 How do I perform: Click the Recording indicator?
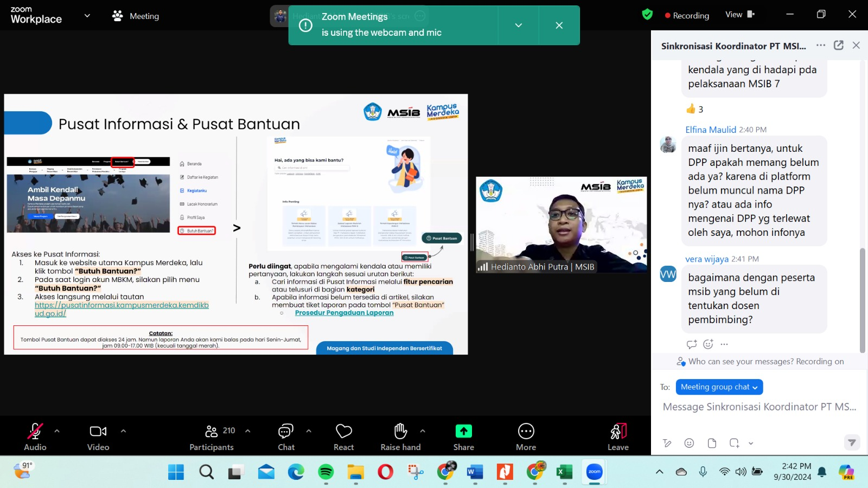coord(687,16)
